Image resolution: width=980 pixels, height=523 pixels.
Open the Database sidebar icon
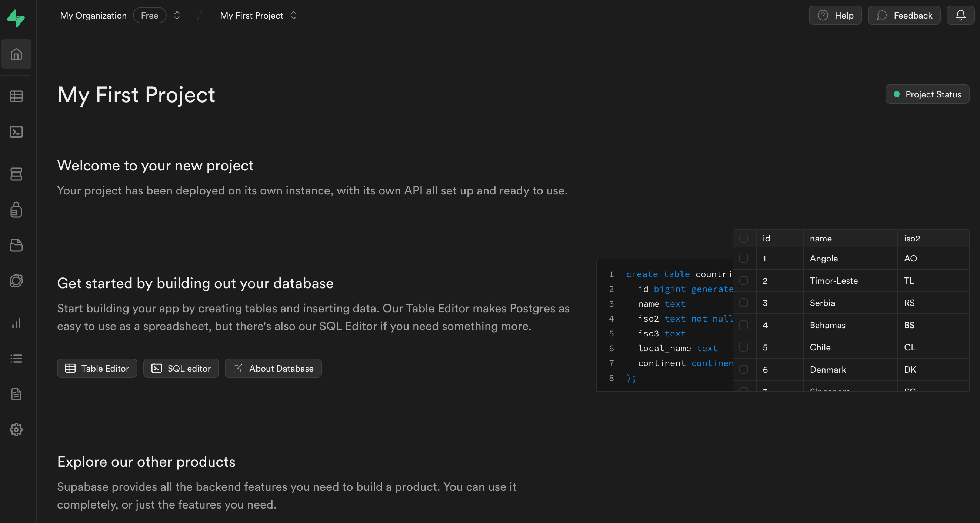(16, 174)
